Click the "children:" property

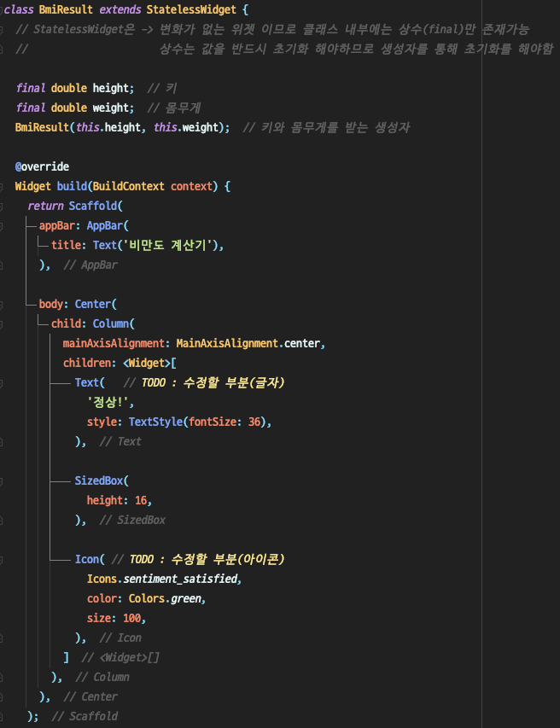(x=90, y=363)
